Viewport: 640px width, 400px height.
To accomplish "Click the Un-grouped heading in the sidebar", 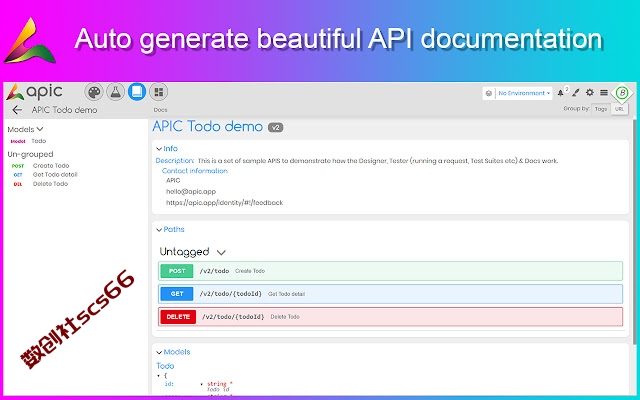I will tap(30, 154).
